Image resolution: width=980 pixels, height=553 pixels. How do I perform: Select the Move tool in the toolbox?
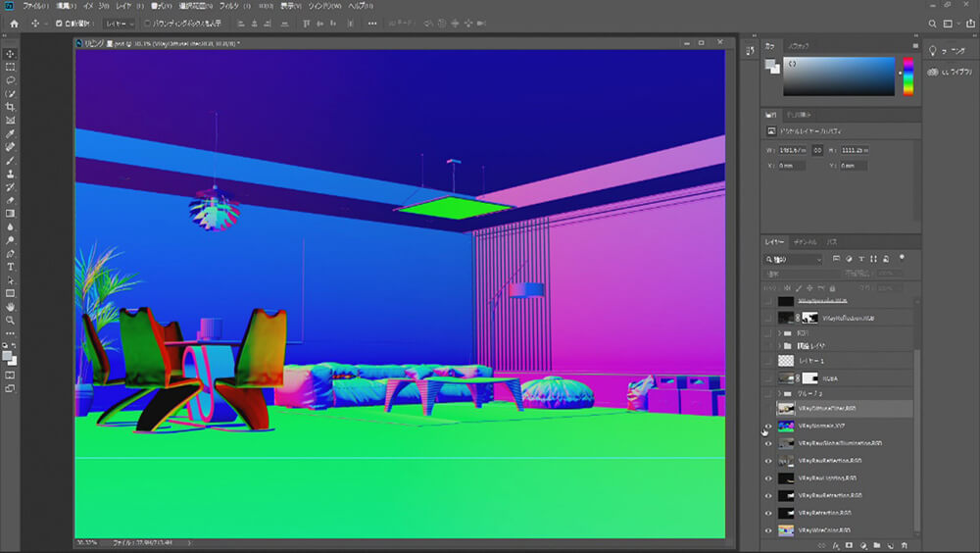10,54
